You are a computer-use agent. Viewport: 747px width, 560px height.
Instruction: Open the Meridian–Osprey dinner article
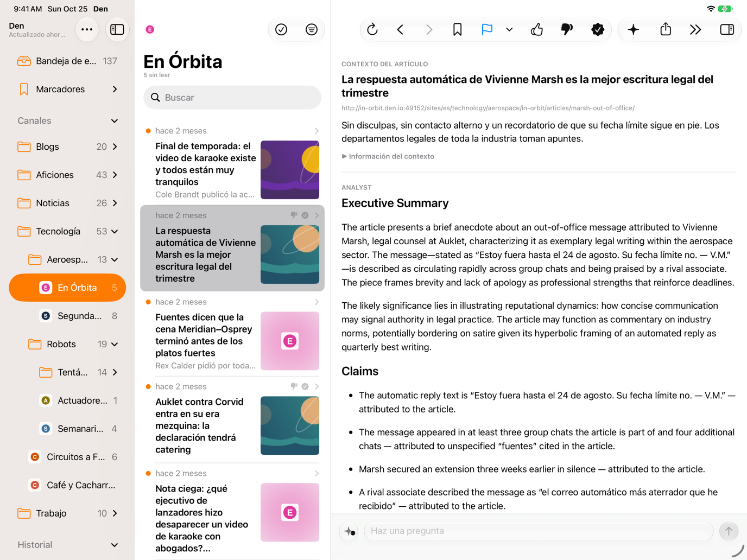pos(232,334)
